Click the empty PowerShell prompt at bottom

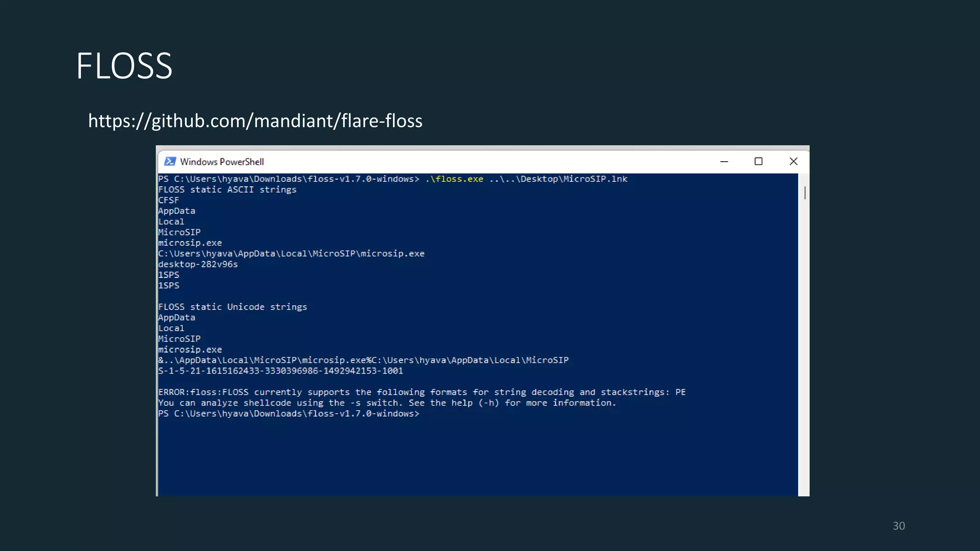(x=289, y=414)
